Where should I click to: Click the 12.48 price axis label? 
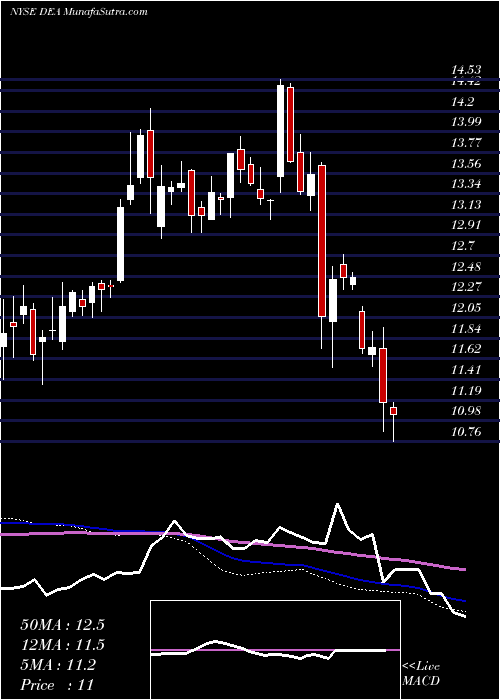[x=466, y=267]
